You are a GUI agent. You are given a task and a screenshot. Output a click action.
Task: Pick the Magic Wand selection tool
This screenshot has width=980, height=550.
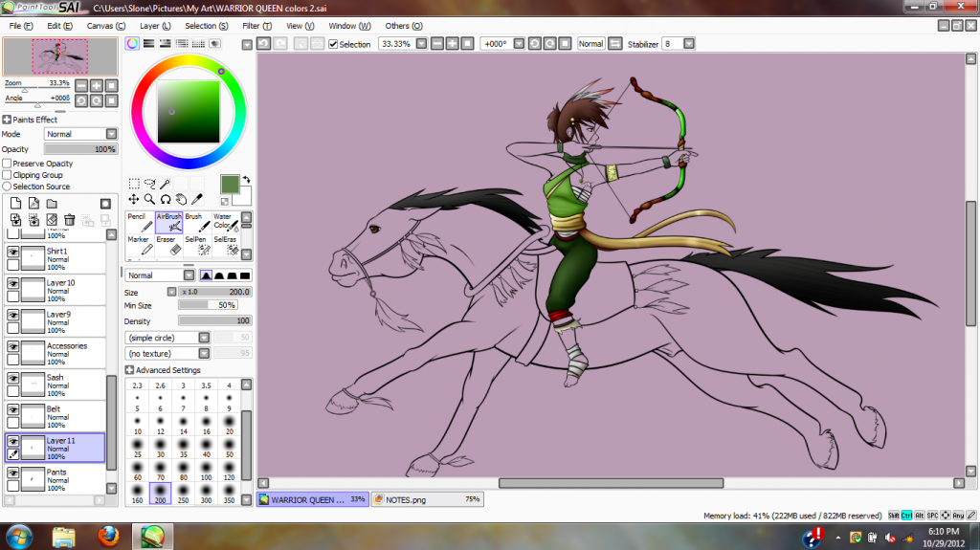coord(165,184)
